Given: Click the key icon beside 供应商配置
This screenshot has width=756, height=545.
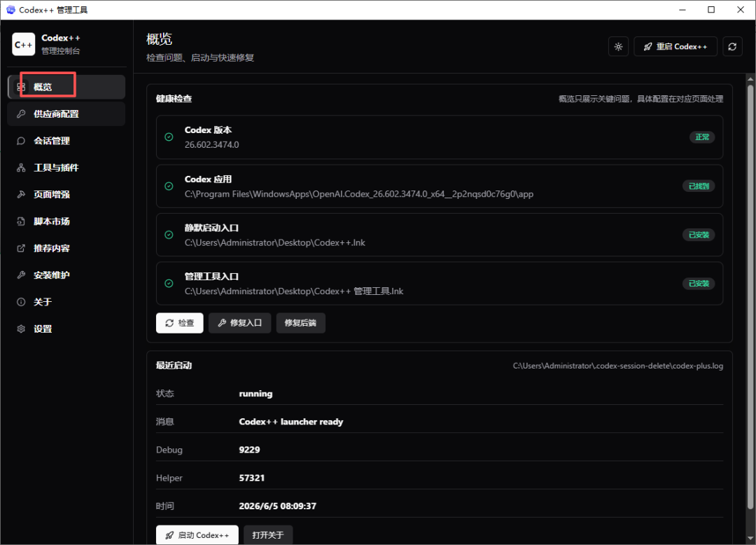Looking at the screenshot, I should (x=21, y=113).
